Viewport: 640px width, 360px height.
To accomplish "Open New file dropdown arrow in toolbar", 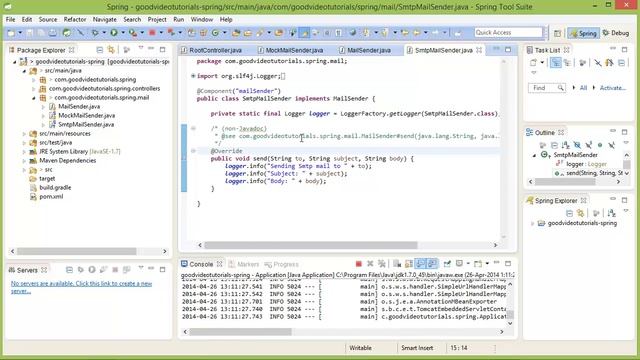I will 20,33.
